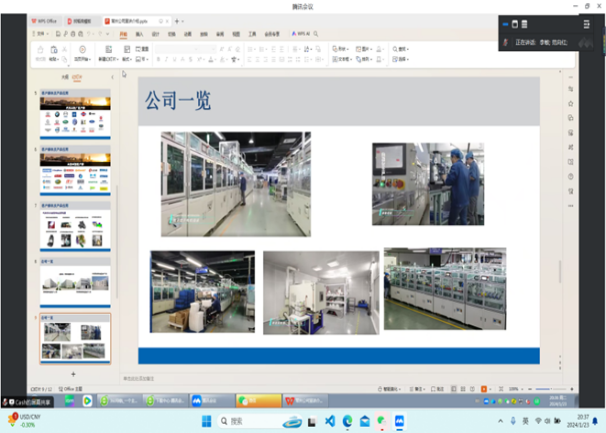Toggle underline formatting in the ribbon

(x=173, y=59)
